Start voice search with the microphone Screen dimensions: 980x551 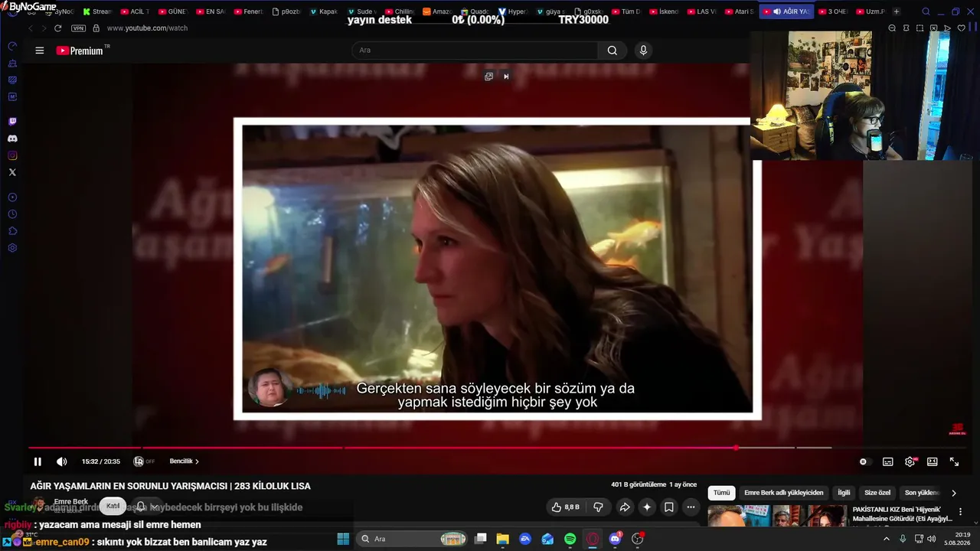tap(643, 51)
